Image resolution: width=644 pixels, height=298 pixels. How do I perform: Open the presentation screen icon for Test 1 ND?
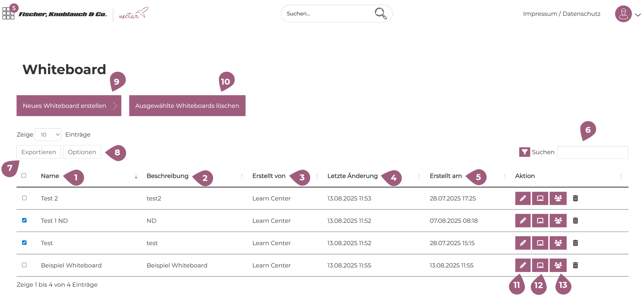coord(540,220)
